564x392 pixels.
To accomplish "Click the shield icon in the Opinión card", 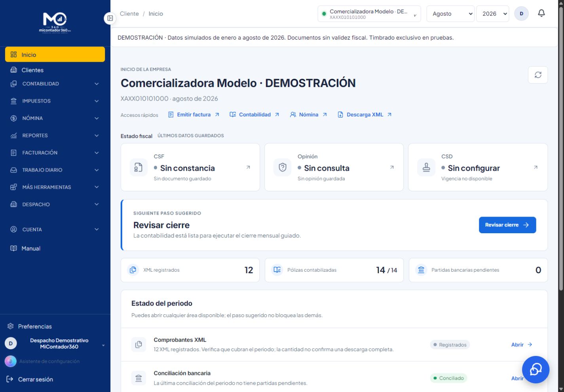I will [x=283, y=167].
